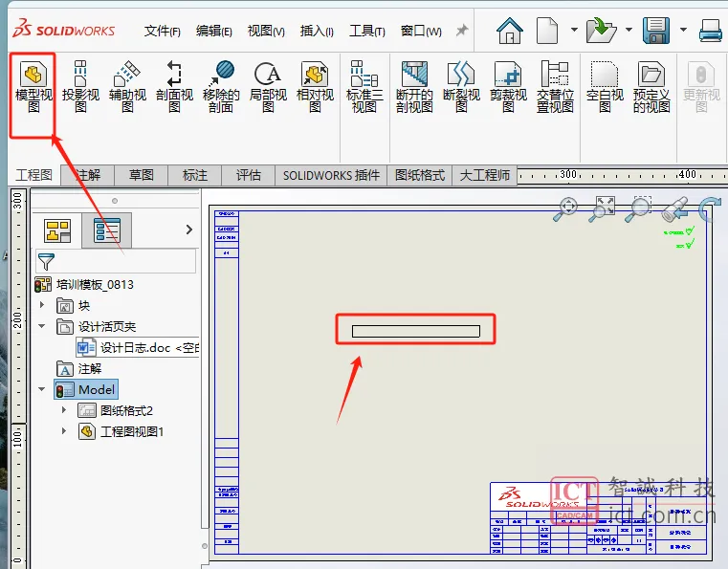Screen dimensions: 728x569
Task: Switch to the 大工程师 ribbon tab
Action: 485,175
